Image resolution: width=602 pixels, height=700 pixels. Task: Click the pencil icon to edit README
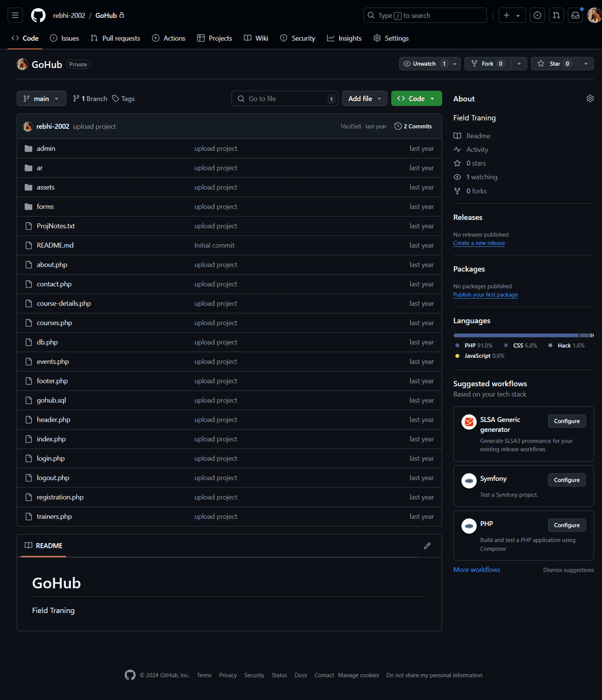coord(427,546)
